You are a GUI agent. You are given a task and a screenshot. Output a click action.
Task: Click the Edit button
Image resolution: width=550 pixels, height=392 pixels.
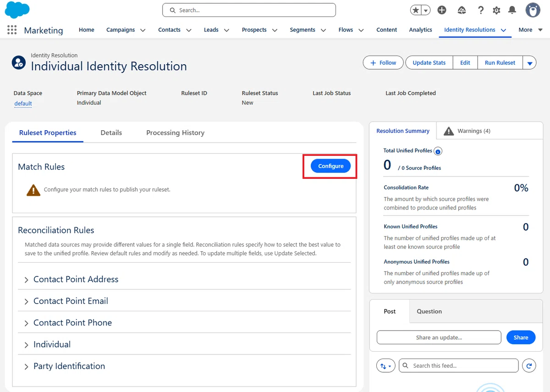point(465,63)
